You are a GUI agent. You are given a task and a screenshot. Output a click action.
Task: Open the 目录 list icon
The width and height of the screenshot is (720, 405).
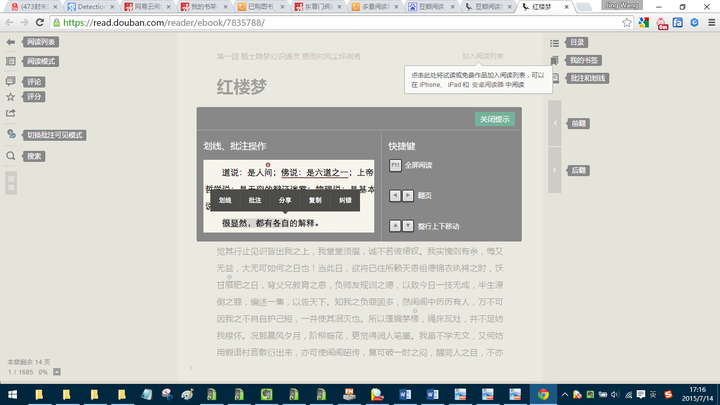click(555, 43)
